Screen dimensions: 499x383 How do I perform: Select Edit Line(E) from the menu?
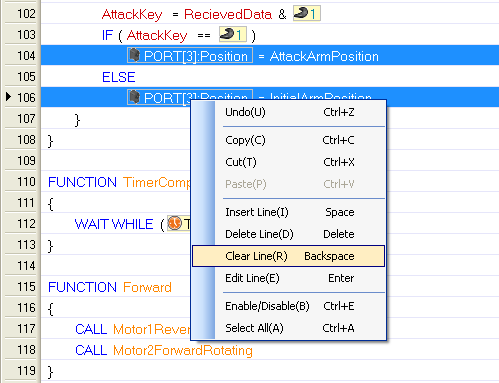pyautogui.click(x=289, y=278)
